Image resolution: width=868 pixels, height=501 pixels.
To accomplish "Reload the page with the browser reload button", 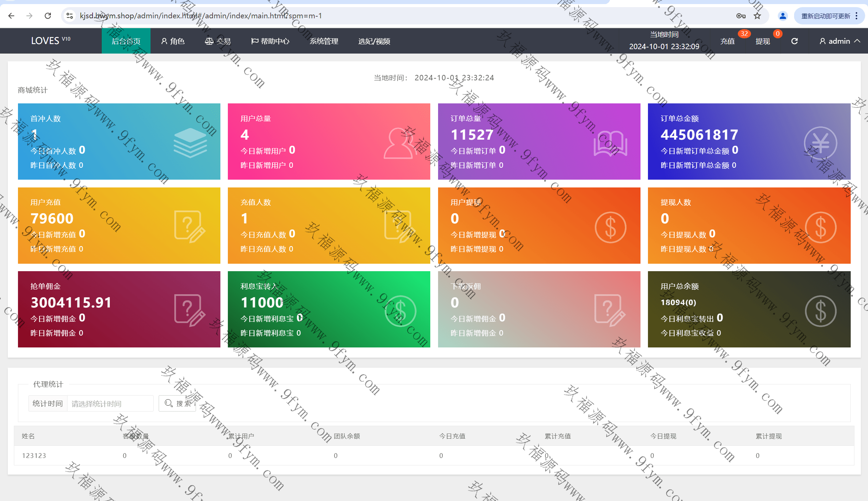I will pyautogui.click(x=48, y=16).
